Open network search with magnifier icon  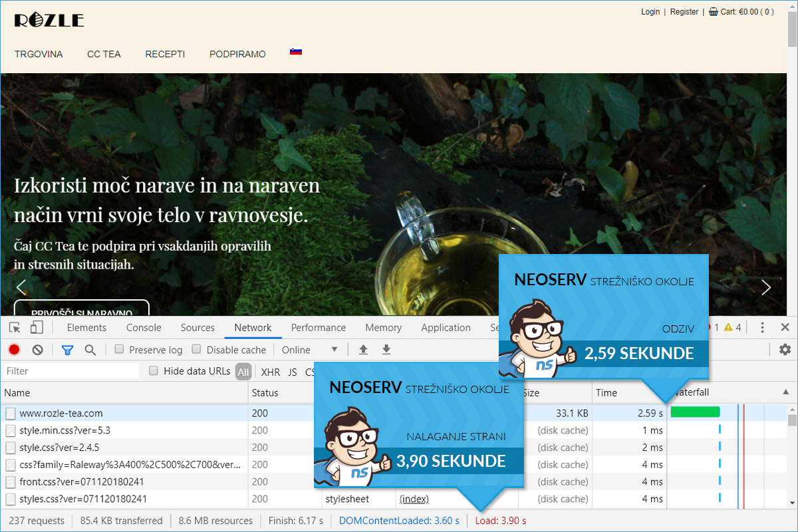coord(90,350)
